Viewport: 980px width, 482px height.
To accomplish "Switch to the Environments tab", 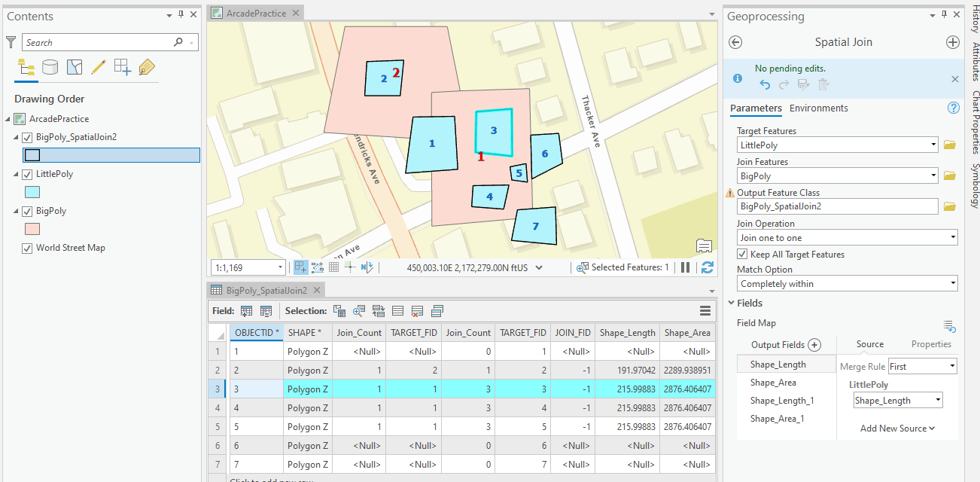I will pyautogui.click(x=818, y=108).
